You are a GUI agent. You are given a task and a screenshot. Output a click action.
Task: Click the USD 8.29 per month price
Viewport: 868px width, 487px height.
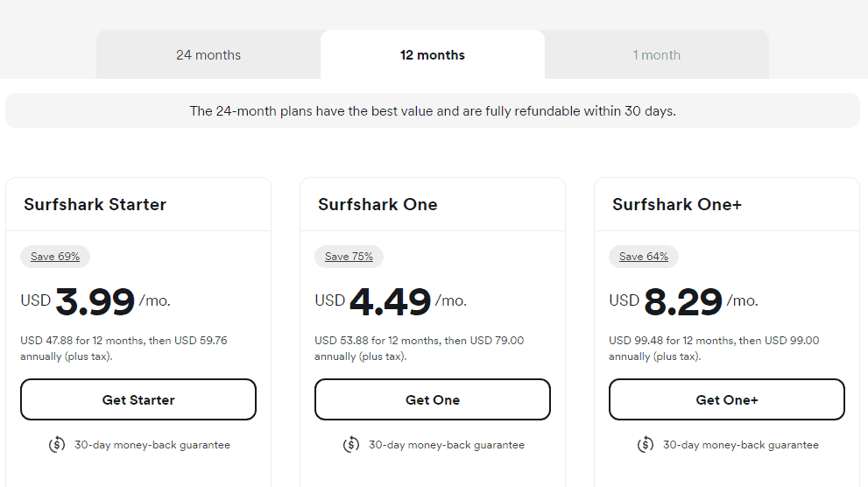684,301
